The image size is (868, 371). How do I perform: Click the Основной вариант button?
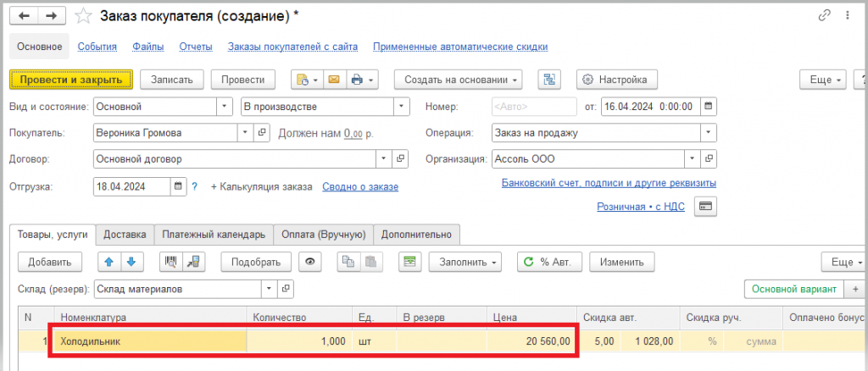793,289
